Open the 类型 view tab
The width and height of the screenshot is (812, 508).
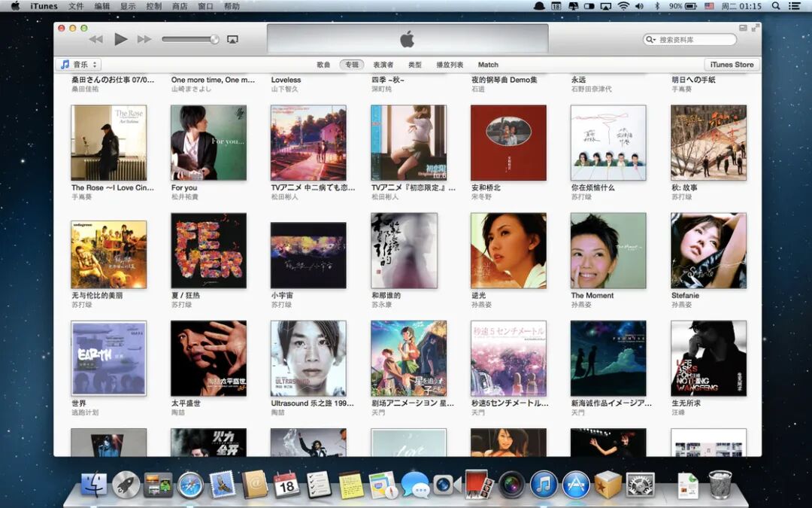pos(415,65)
